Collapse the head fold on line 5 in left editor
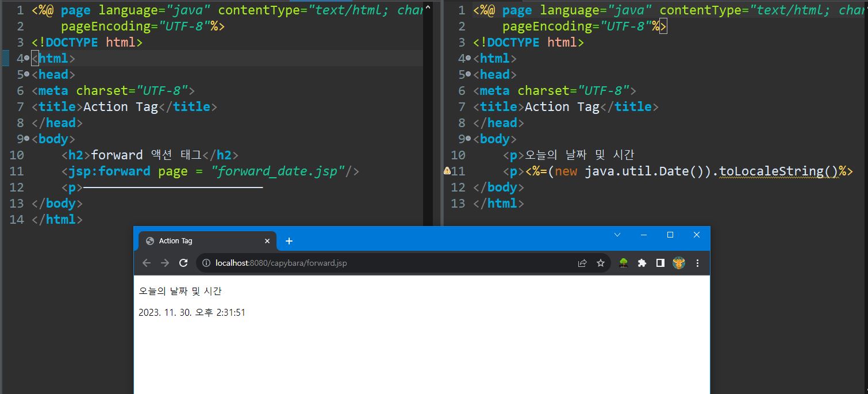 27,74
